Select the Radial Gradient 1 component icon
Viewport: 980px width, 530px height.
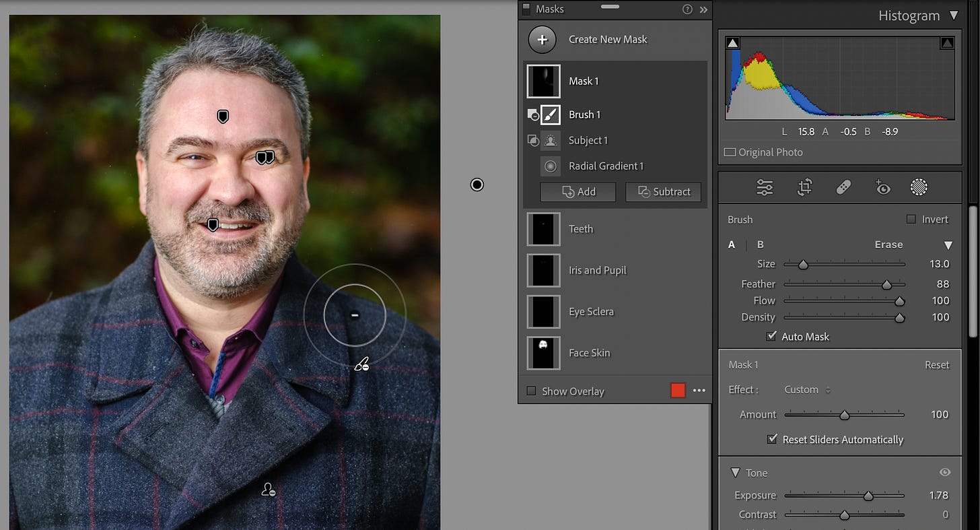550,166
